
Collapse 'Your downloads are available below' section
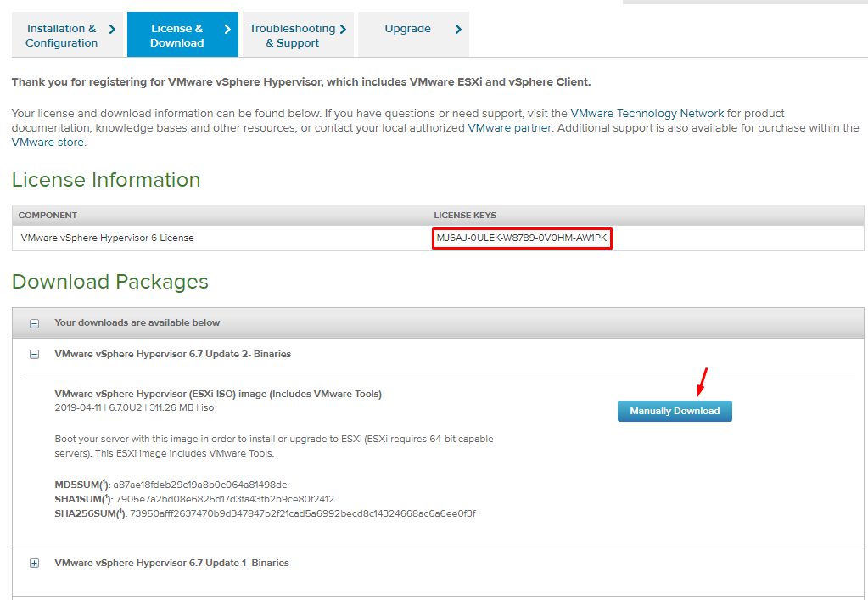click(x=34, y=323)
